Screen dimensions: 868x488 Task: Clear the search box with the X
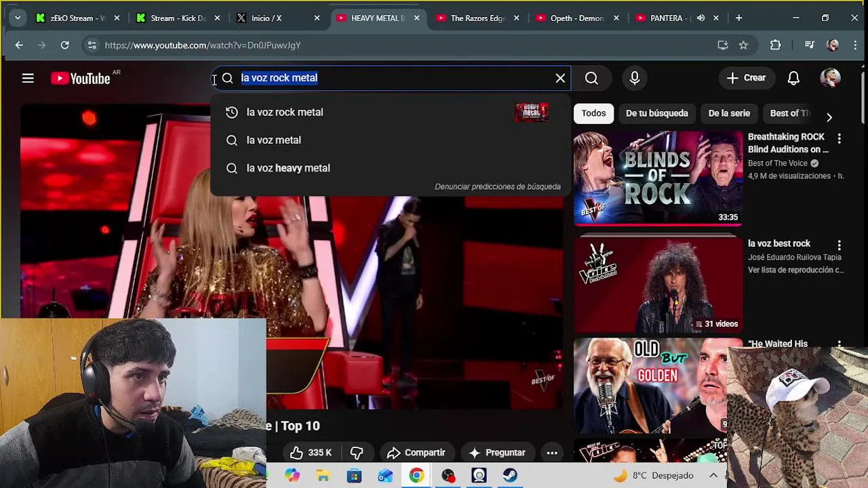(x=560, y=78)
